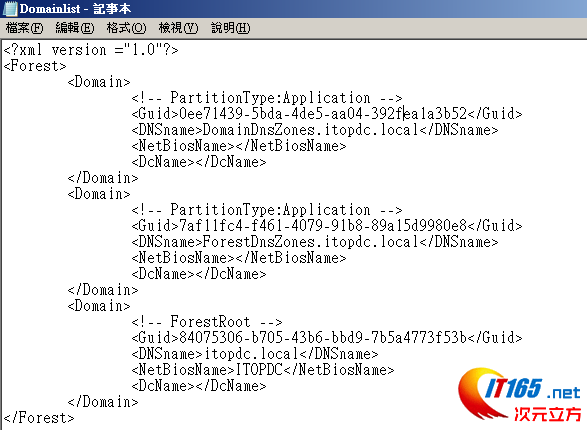
Task: Click the ForestDnsZones.itopdc.local DNSname line
Action: (x=315, y=242)
